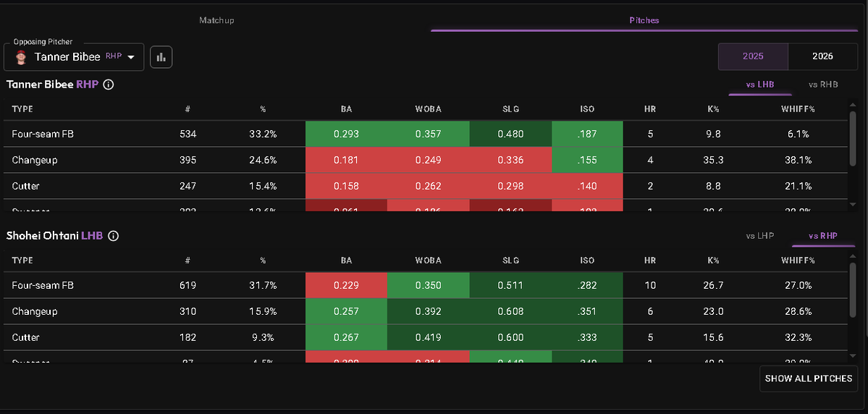Click the Bibee table scrollbar thumb

[x=853, y=138]
